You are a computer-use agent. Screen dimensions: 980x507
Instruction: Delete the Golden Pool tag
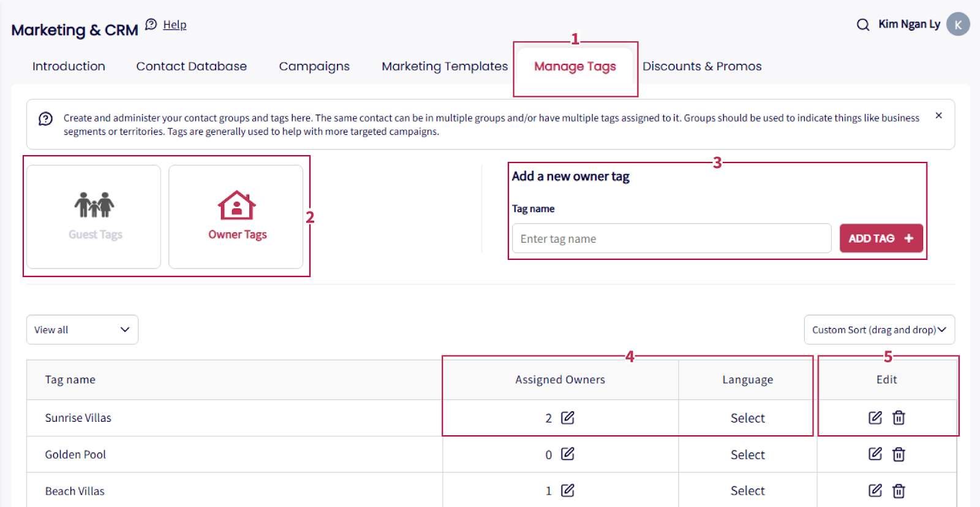(x=899, y=454)
